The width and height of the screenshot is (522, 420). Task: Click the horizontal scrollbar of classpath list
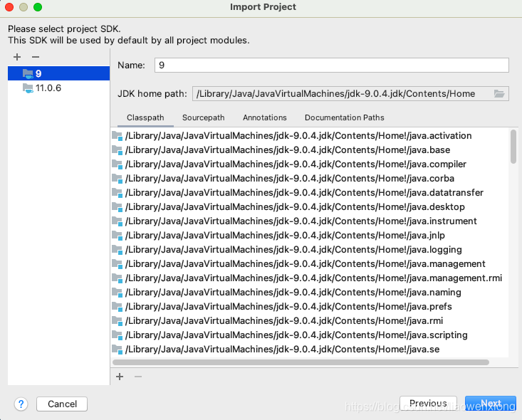(301, 362)
